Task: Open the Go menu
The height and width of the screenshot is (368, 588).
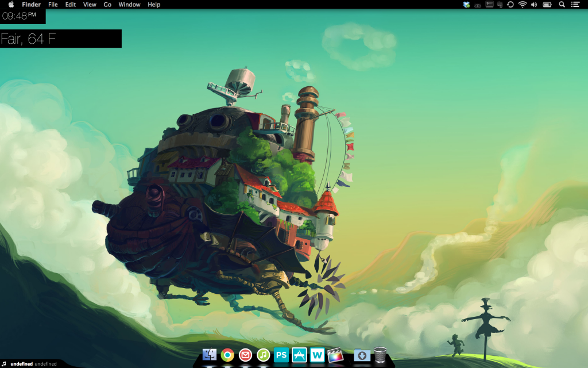Action: point(107,5)
